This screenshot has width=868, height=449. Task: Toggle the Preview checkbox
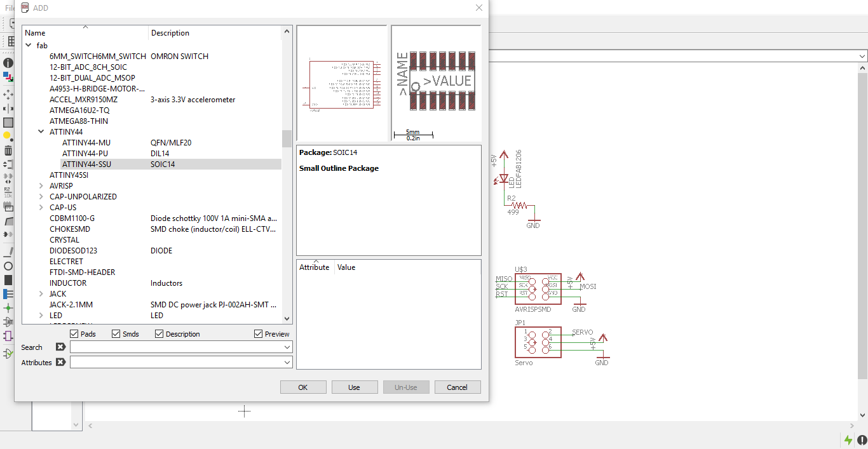pyautogui.click(x=258, y=333)
